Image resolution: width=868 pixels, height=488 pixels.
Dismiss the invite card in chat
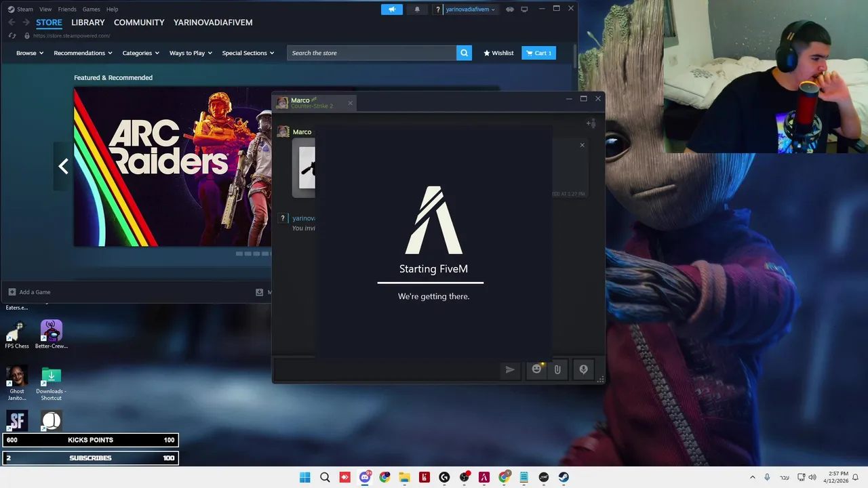(582, 145)
